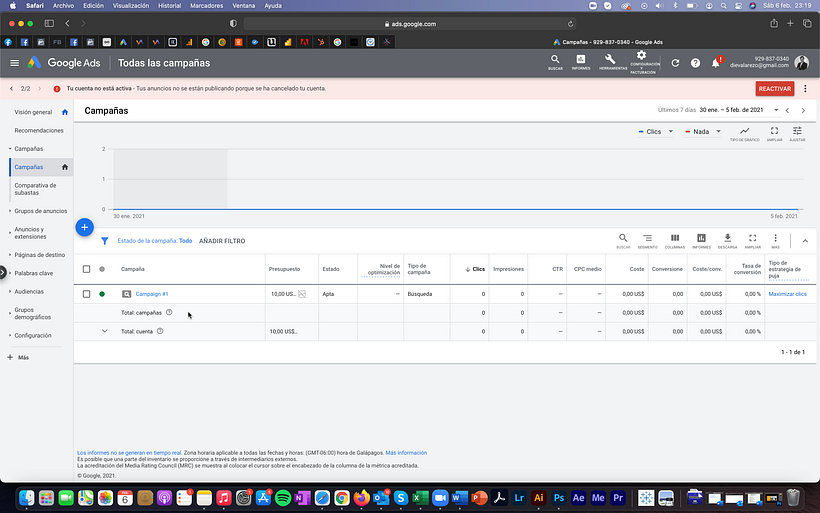
Task: Click the help icon next to Total: campañas
Action: (x=169, y=312)
